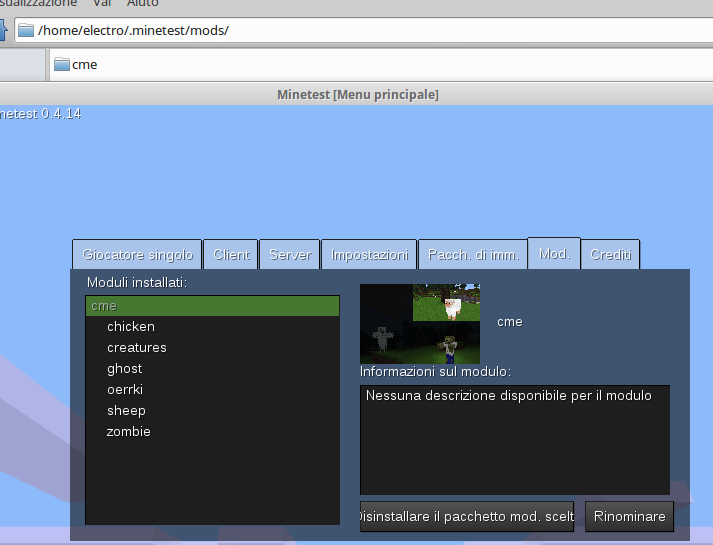The width and height of the screenshot is (713, 545).
Task: Select the Mod. tab
Action: pyautogui.click(x=553, y=254)
